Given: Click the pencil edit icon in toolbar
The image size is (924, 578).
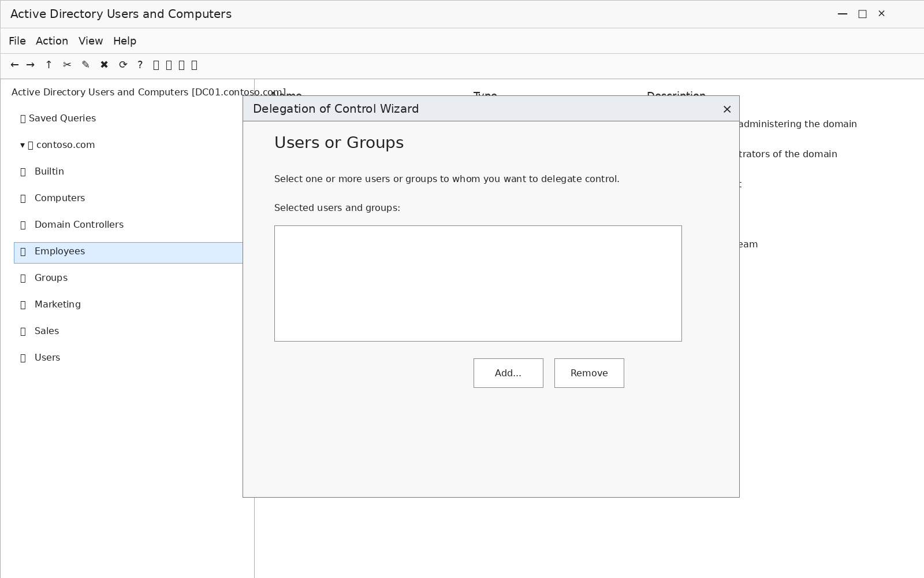Looking at the screenshot, I should click(x=86, y=65).
